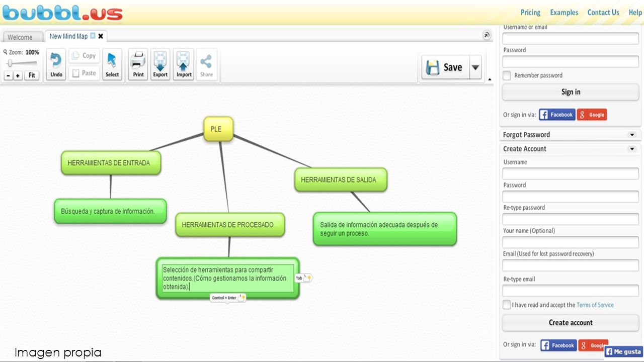Click the Share icon
This screenshot has height=362, width=644.
click(206, 64)
